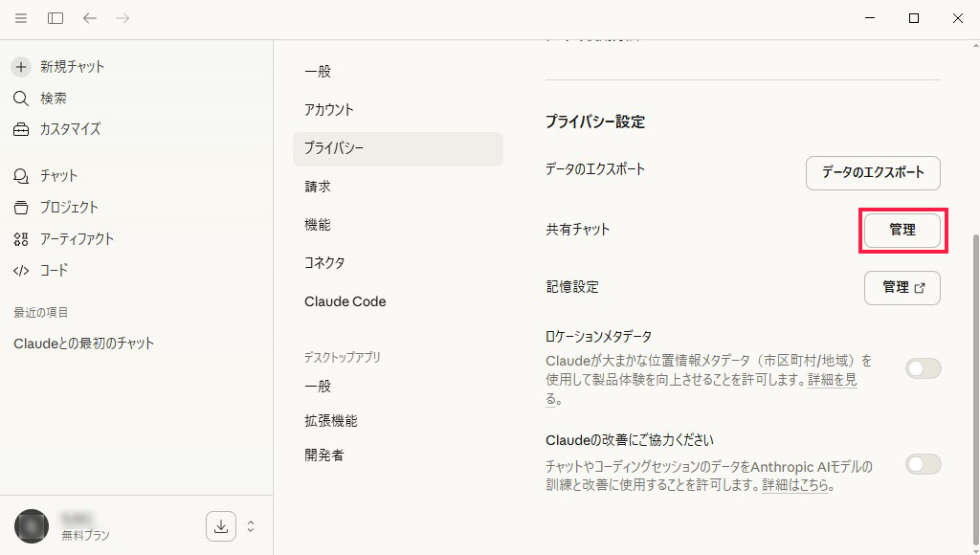The width and height of the screenshot is (980, 555).
Task: Click the 管理 button for 共有チャット
Action: pyautogui.click(x=902, y=231)
